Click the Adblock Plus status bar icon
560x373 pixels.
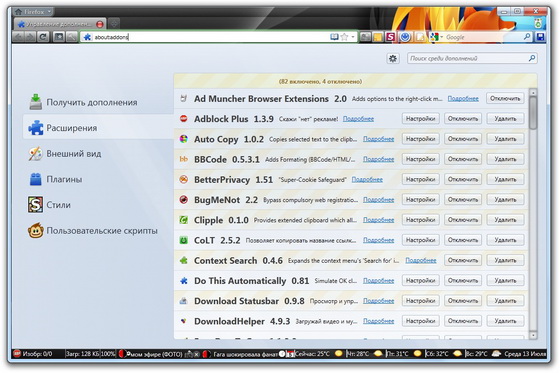(x=17, y=354)
